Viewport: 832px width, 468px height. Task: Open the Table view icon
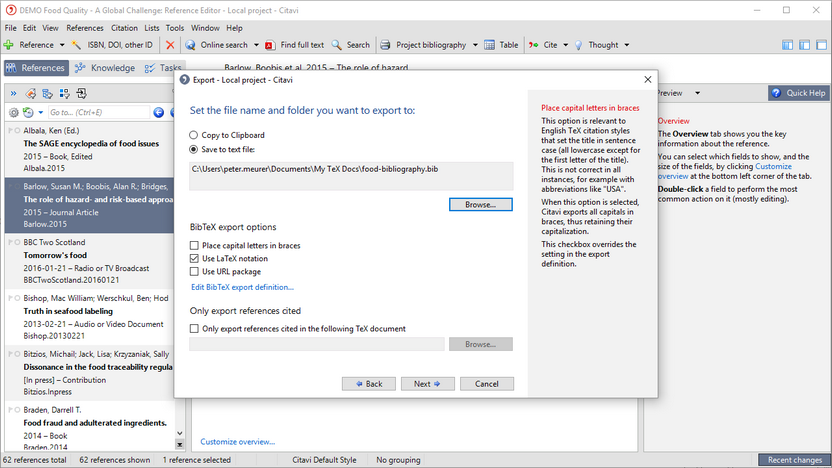point(489,45)
